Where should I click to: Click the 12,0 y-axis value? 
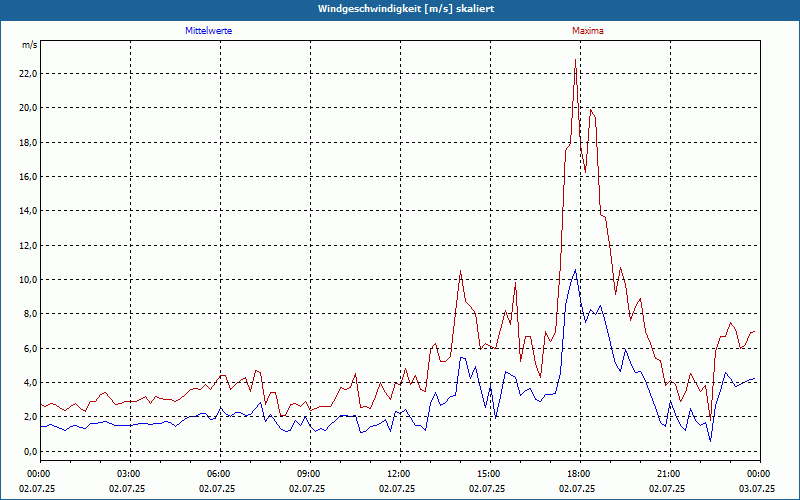tap(28, 245)
